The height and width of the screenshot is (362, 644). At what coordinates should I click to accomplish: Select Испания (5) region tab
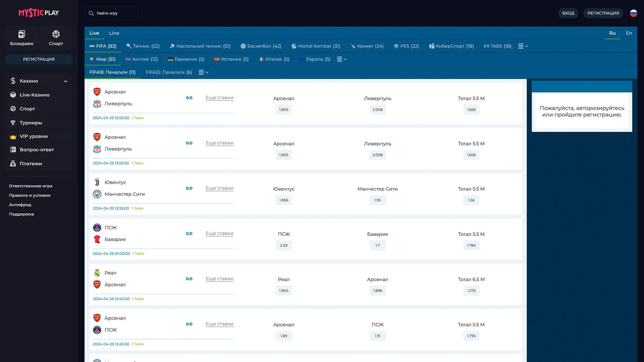coord(231,59)
